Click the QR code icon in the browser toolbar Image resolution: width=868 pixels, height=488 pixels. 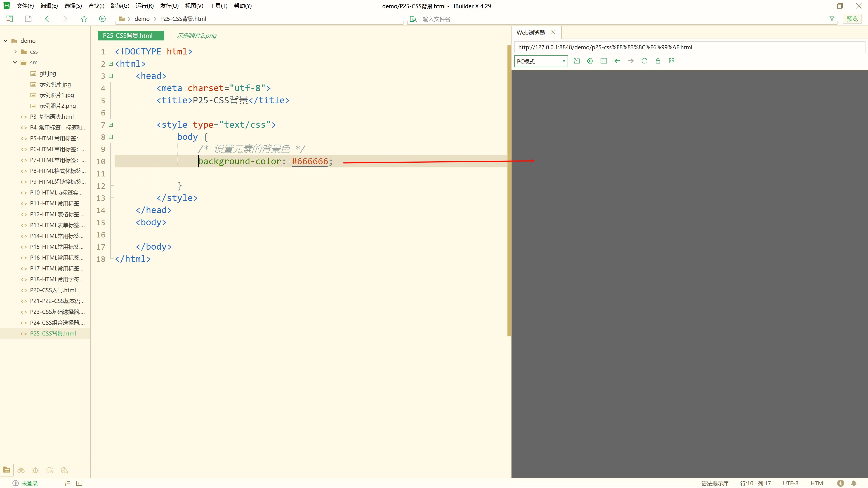672,61
